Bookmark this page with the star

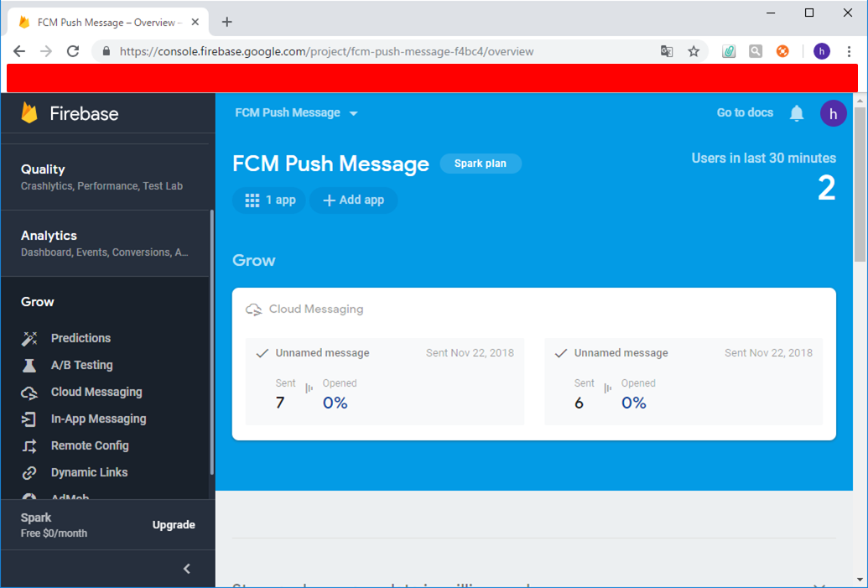[x=694, y=51]
